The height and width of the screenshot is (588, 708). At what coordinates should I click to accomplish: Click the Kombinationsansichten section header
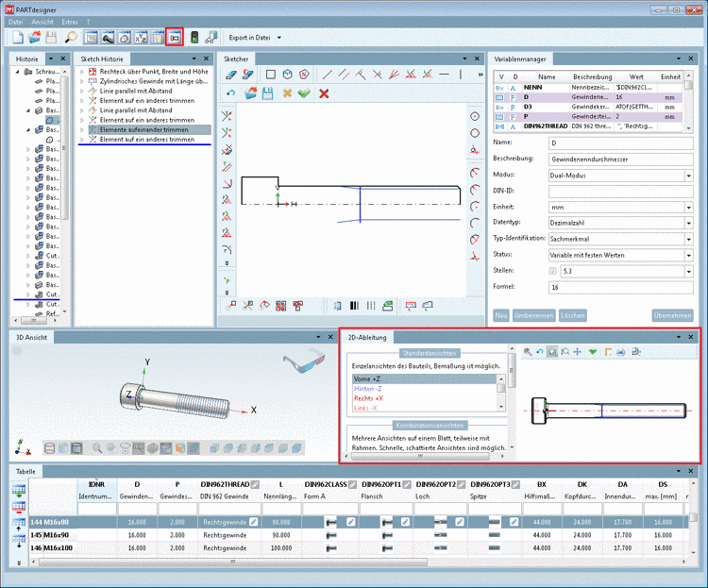tap(430, 426)
